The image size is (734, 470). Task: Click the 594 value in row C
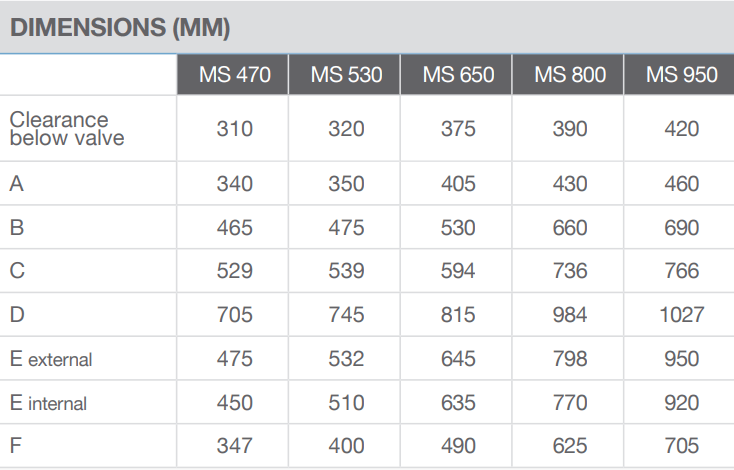click(x=458, y=271)
